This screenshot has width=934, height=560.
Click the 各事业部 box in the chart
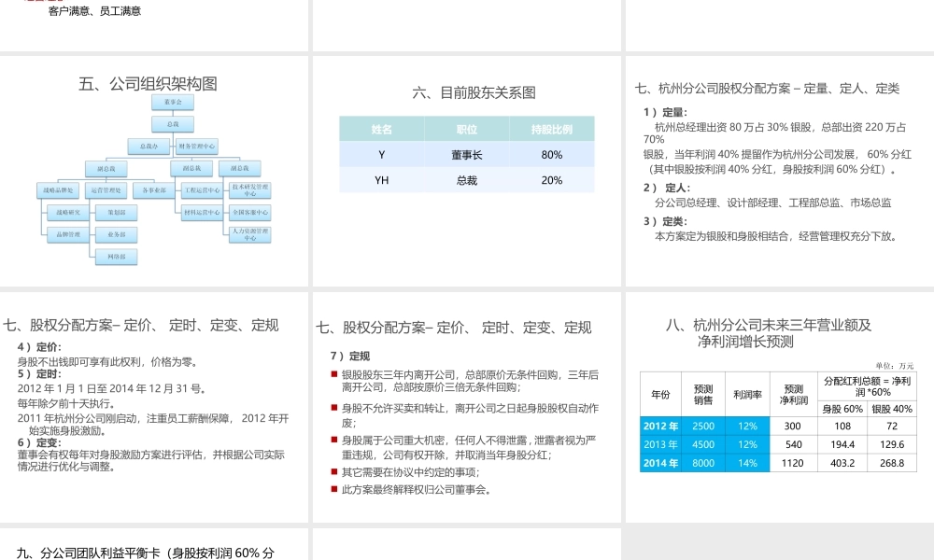coord(155,189)
